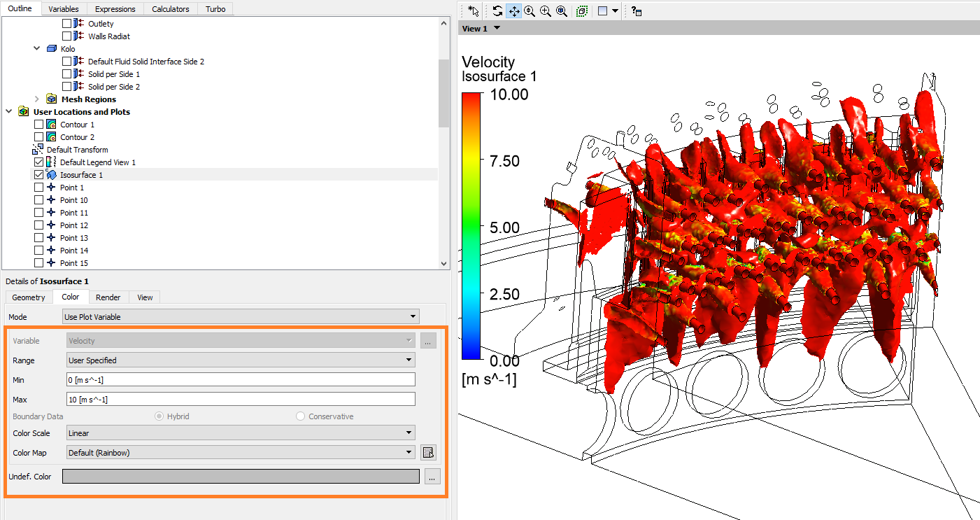Collapse User Locations and Plots node
The height and width of the screenshot is (520, 980).
click(x=8, y=112)
